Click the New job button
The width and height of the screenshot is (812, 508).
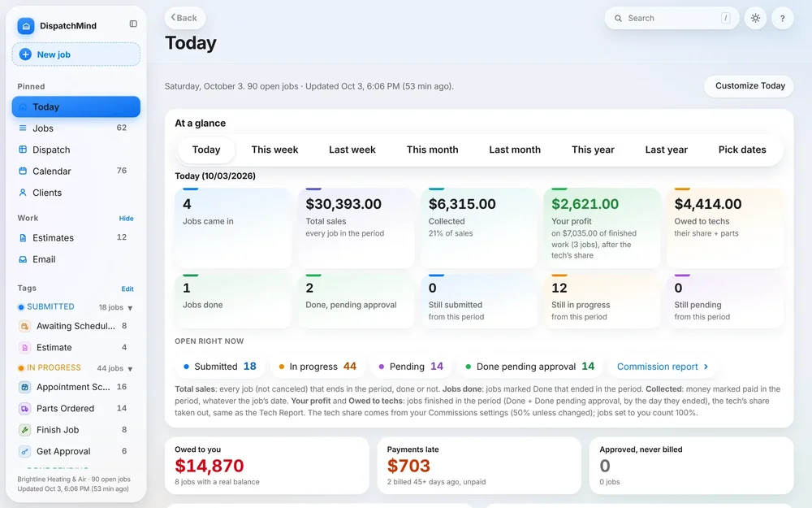[76, 54]
